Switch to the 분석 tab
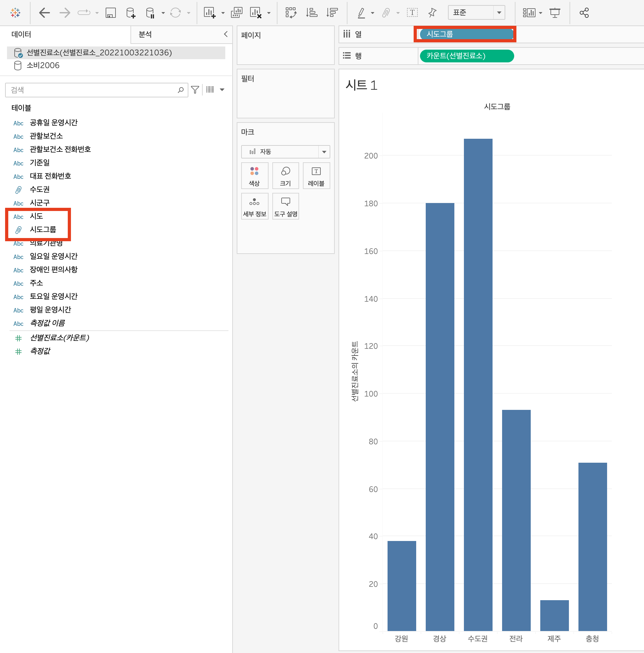Image resolution: width=644 pixels, height=653 pixels. pyautogui.click(x=145, y=34)
